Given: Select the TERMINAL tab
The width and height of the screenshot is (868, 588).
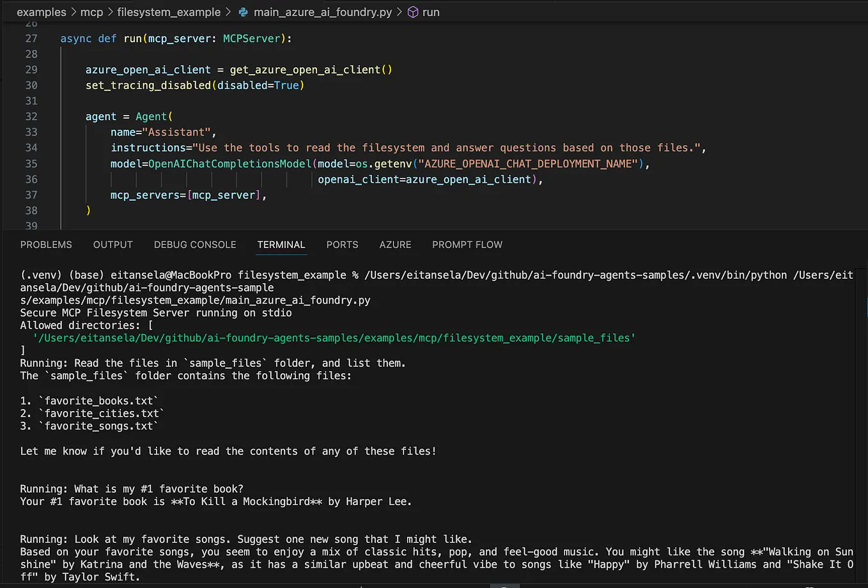Looking at the screenshot, I should [281, 244].
